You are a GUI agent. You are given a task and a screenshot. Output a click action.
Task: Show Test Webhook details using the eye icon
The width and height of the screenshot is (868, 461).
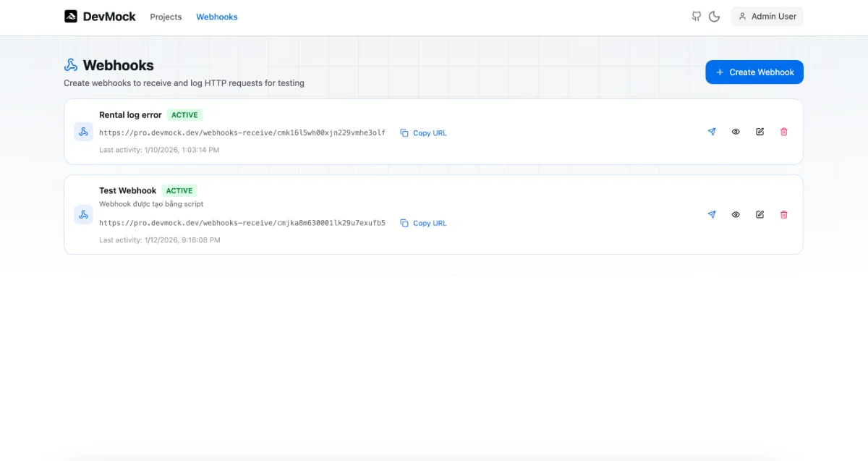pyautogui.click(x=736, y=214)
